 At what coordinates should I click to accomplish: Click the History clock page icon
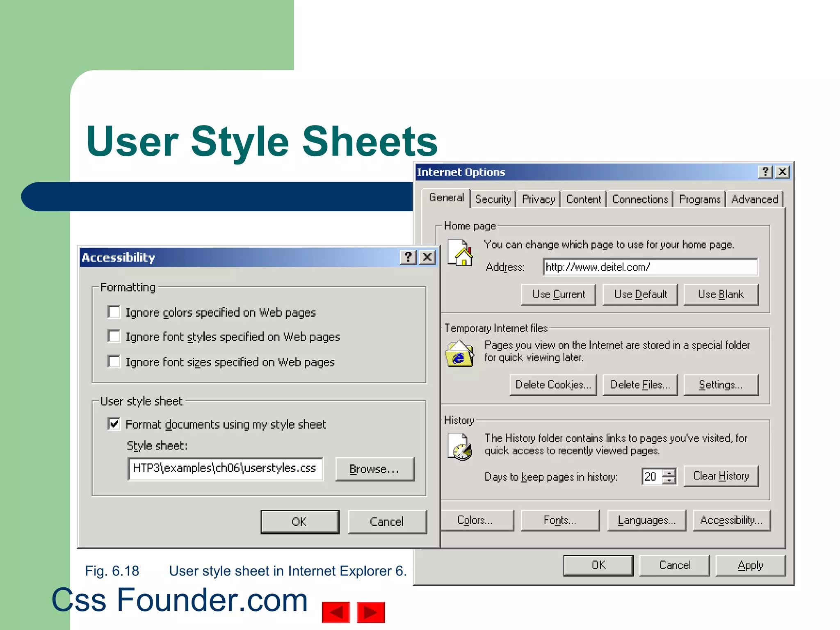point(460,447)
